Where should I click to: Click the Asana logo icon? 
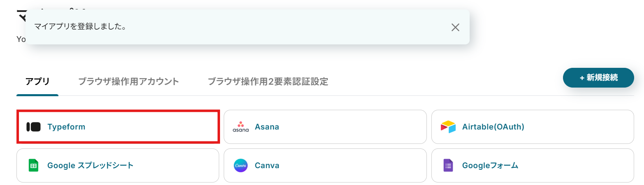(x=241, y=127)
